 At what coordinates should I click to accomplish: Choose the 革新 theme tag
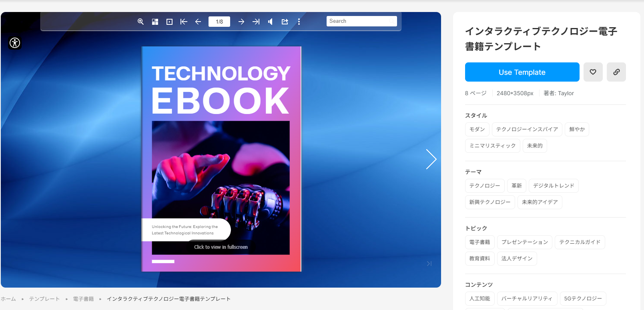tap(517, 186)
